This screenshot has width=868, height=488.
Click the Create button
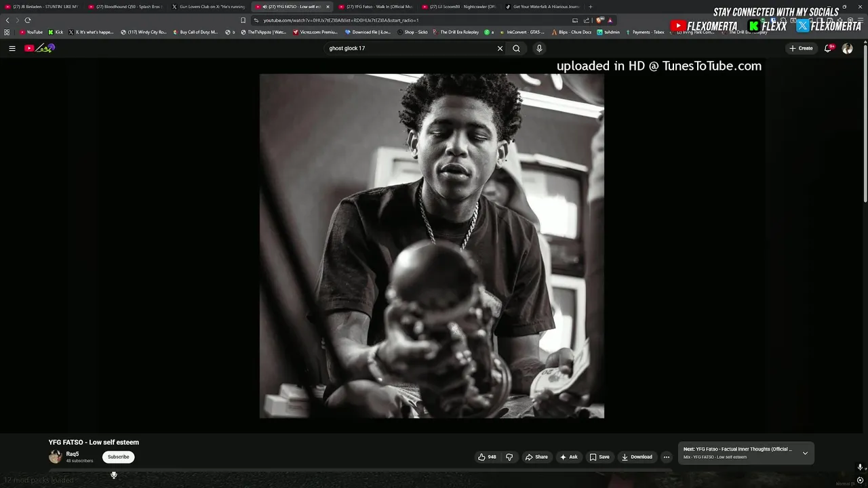click(x=801, y=48)
